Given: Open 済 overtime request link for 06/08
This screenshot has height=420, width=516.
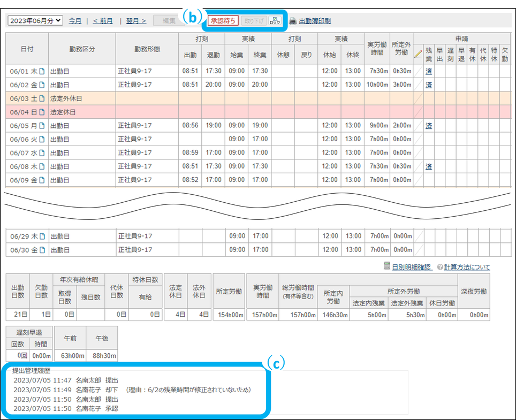Looking at the screenshot, I should point(429,166).
